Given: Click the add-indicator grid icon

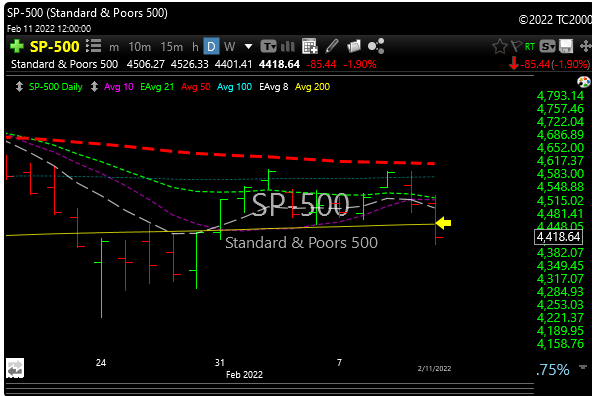Looking at the screenshot, I should 309,46.
